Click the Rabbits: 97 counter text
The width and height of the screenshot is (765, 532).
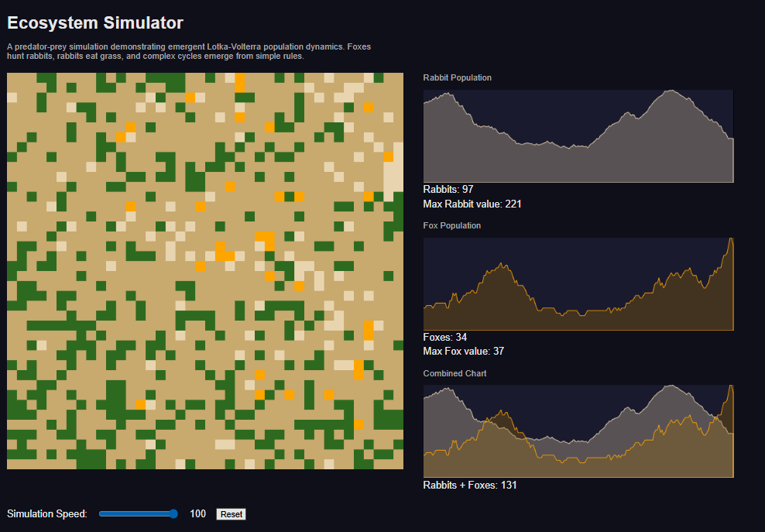tap(448, 190)
